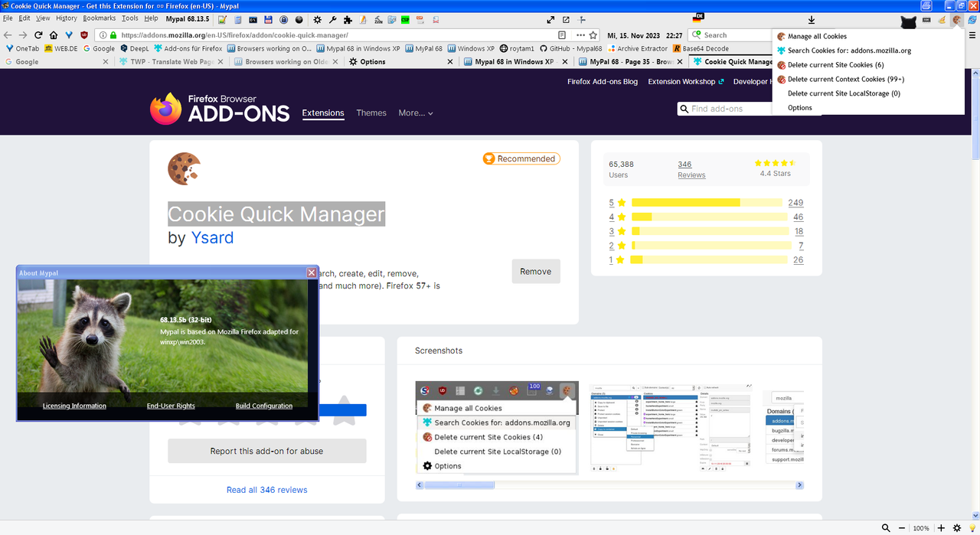Choose Delete current Site Cookies (6)
The image size is (980, 535).
(835, 65)
